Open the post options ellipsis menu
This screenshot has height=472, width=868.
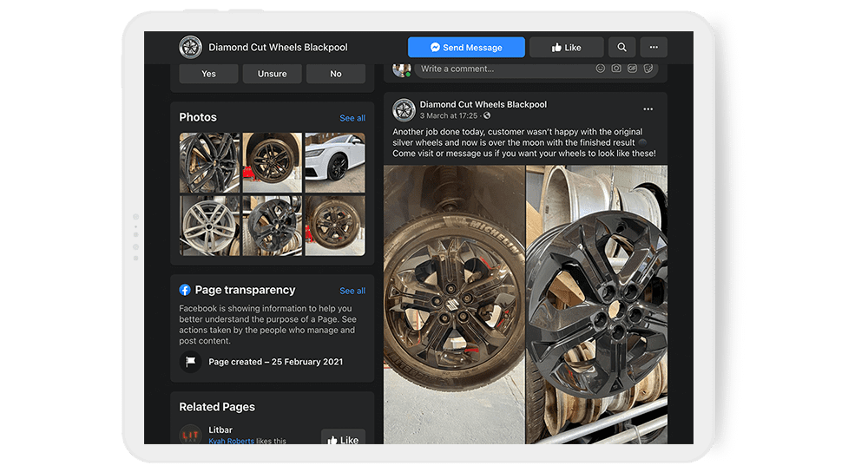point(648,109)
